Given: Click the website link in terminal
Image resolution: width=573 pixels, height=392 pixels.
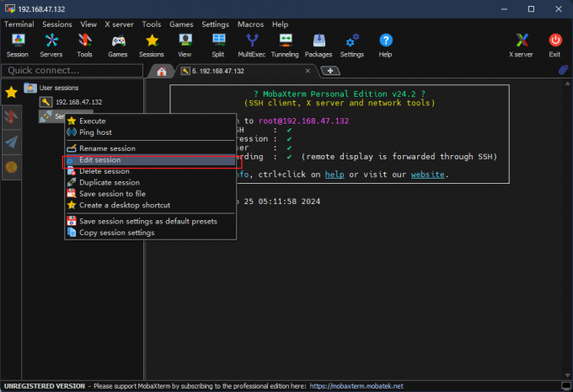Looking at the screenshot, I should (x=427, y=175).
